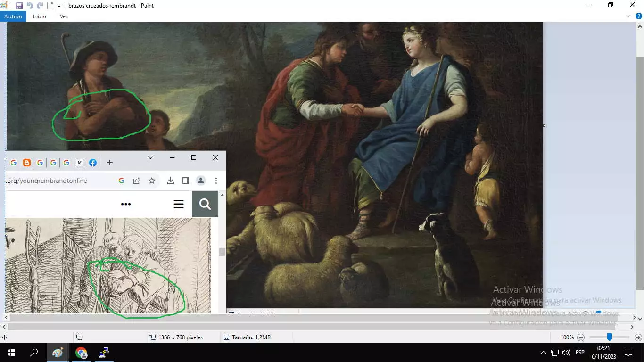Minimize the Paint window
The height and width of the screenshot is (362, 644).
[x=589, y=5]
